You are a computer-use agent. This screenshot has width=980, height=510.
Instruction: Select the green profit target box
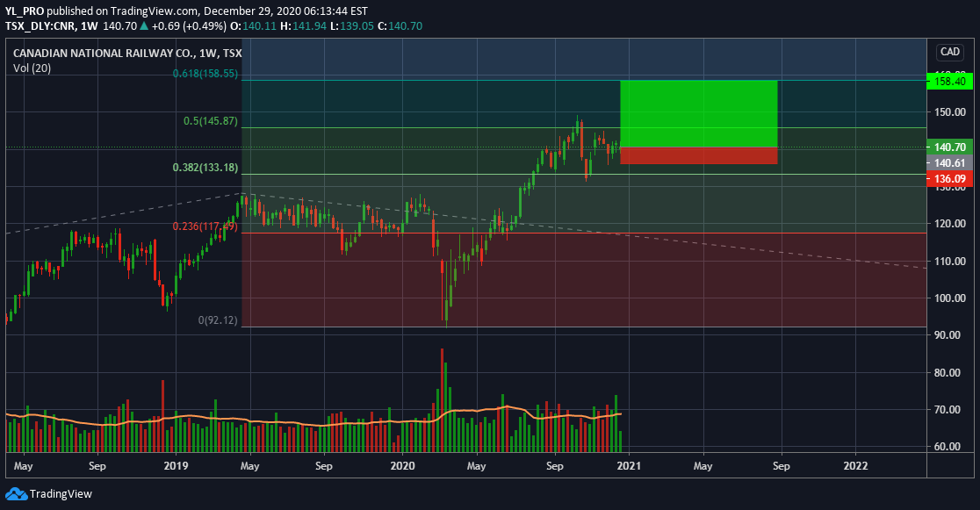(x=699, y=114)
